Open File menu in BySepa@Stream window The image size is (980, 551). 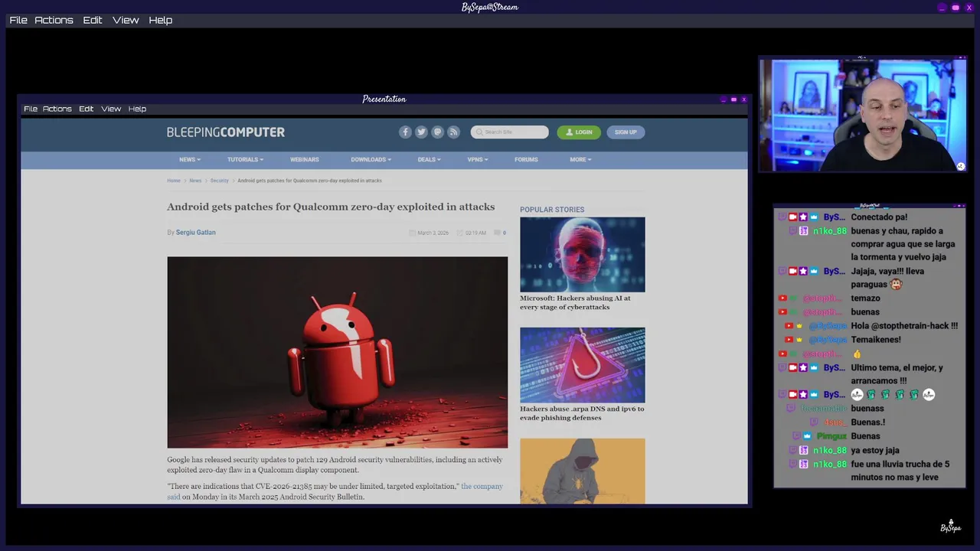[18, 20]
